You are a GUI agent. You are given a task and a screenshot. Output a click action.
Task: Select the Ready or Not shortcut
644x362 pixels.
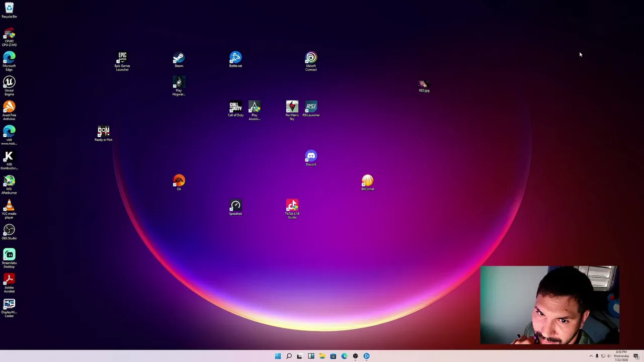point(104,134)
